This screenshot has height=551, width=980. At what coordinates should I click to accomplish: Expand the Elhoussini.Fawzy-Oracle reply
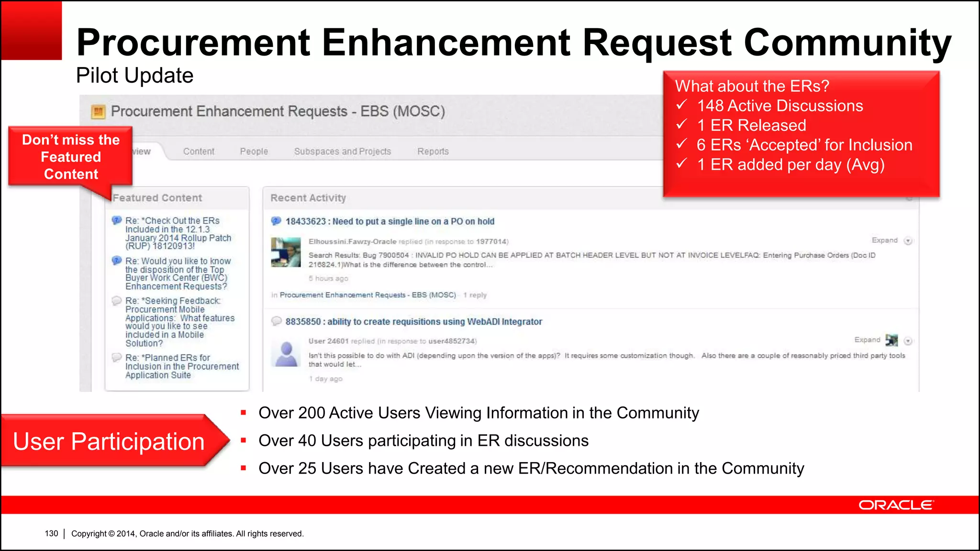point(884,240)
